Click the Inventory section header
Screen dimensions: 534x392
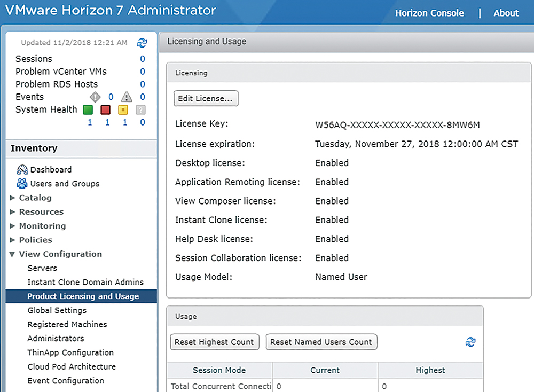81,148
